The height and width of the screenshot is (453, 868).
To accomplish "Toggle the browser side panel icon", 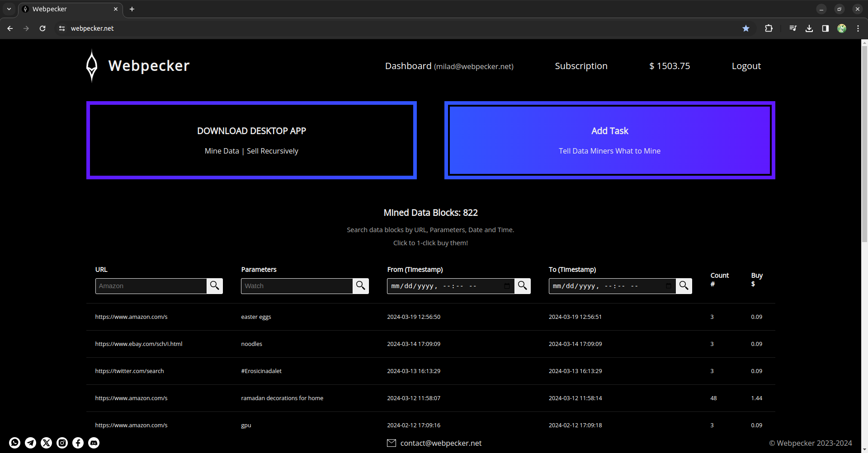I will point(826,28).
